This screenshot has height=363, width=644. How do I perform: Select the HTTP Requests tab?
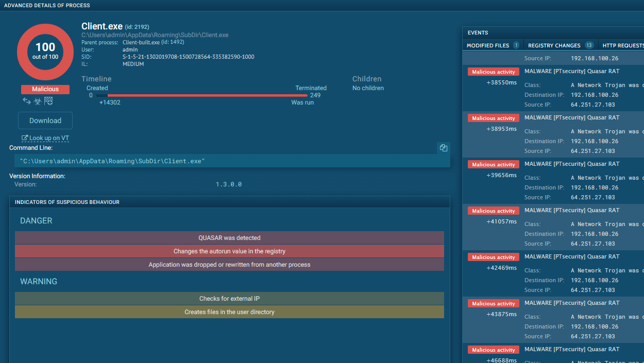click(623, 45)
